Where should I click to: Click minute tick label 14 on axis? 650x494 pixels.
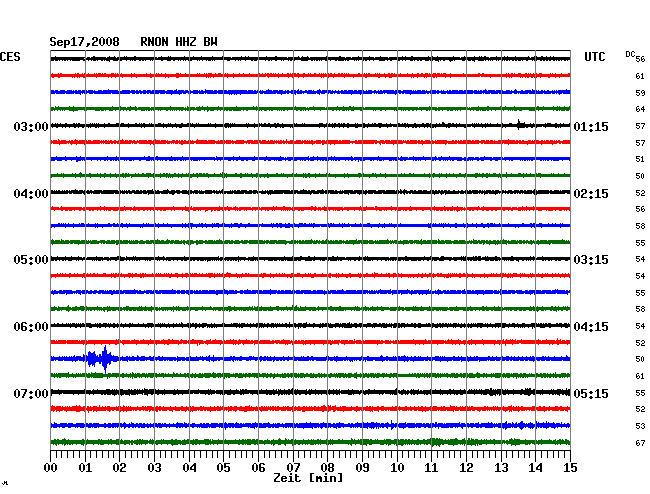pyautogui.click(x=535, y=468)
